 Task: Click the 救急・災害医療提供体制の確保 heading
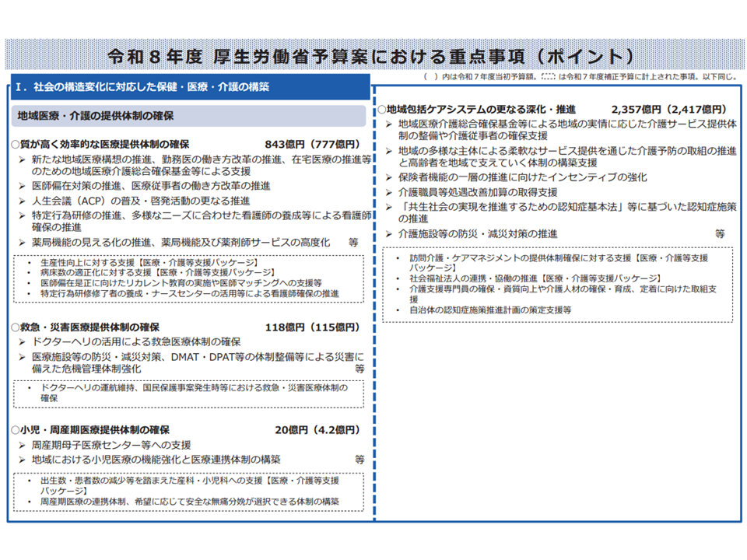(85, 327)
